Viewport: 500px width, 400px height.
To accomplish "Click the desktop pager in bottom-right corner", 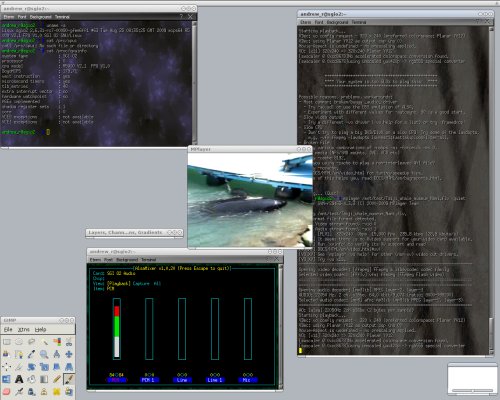I will pyautogui.click(x=472, y=379).
